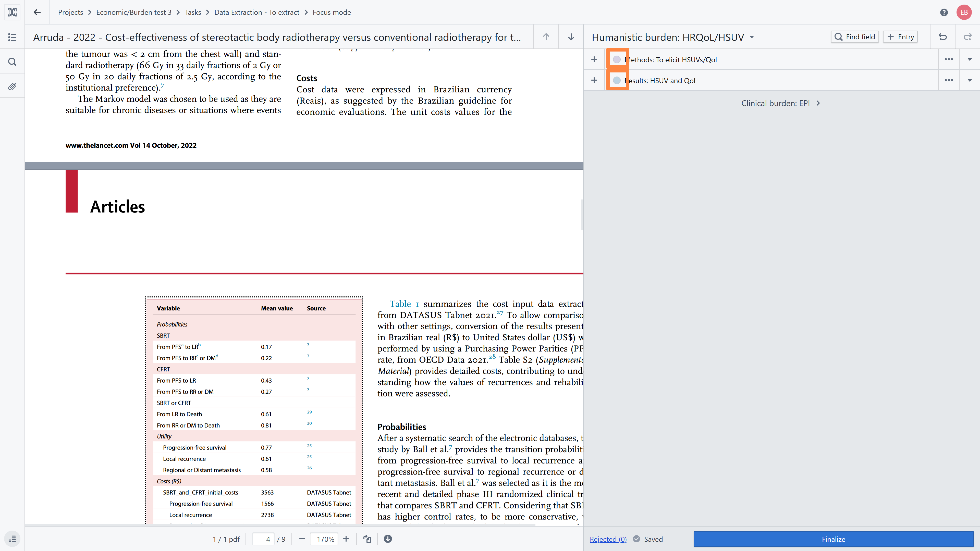The height and width of the screenshot is (551, 980).
Task: Click the PDF vertical scrollbar handle
Action: tap(582, 215)
